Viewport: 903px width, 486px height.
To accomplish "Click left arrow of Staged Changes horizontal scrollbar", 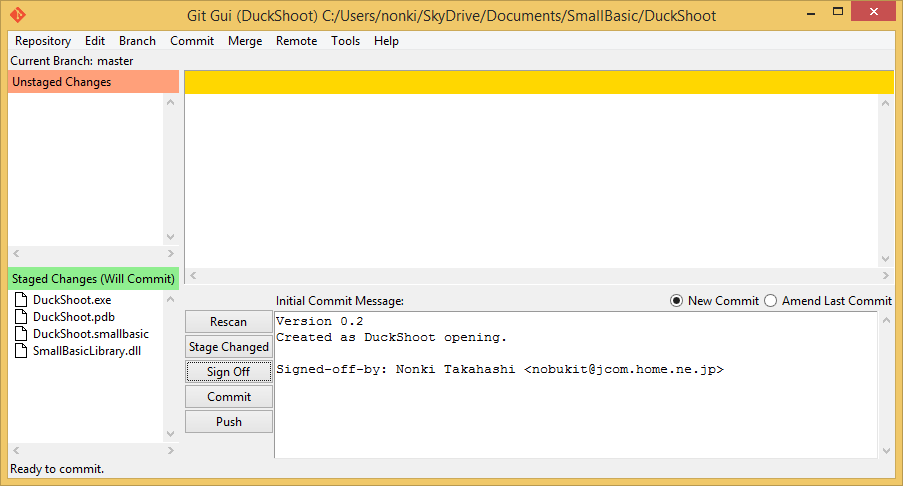I will coord(16,450).
